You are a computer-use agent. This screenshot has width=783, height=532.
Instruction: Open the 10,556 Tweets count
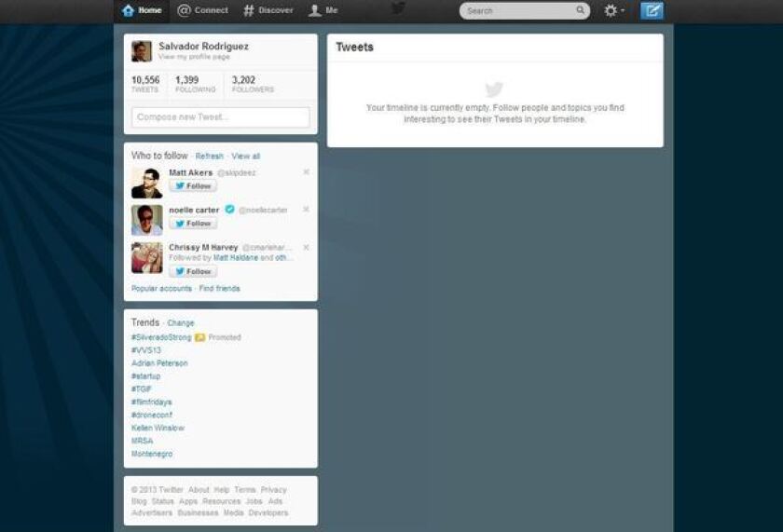(x=145, y=84)
